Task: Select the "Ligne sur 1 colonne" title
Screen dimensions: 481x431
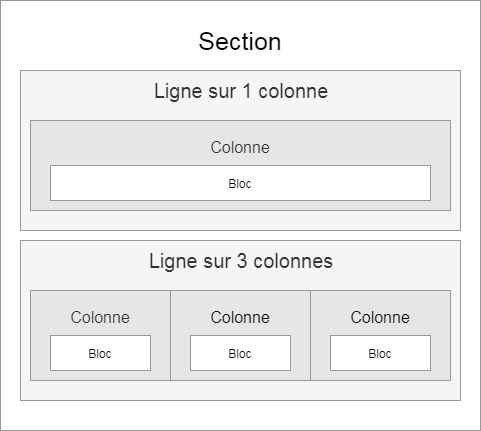Action: [x=241, y=91]
